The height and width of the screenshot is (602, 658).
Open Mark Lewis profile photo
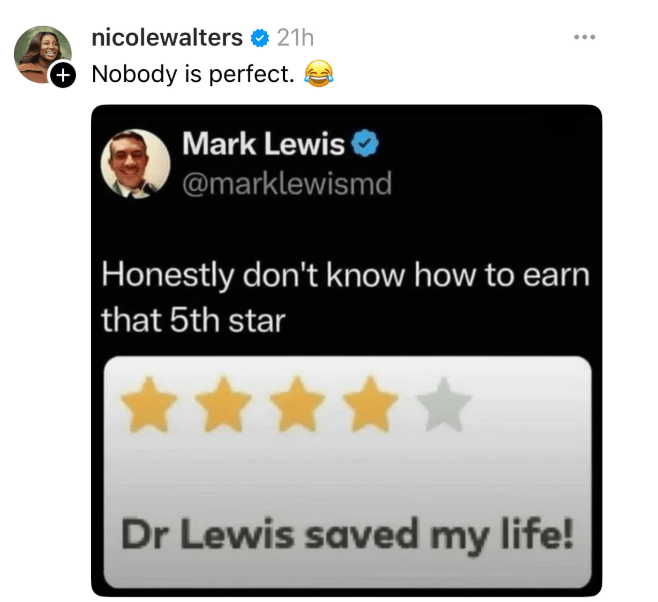(x=136, y=164)
